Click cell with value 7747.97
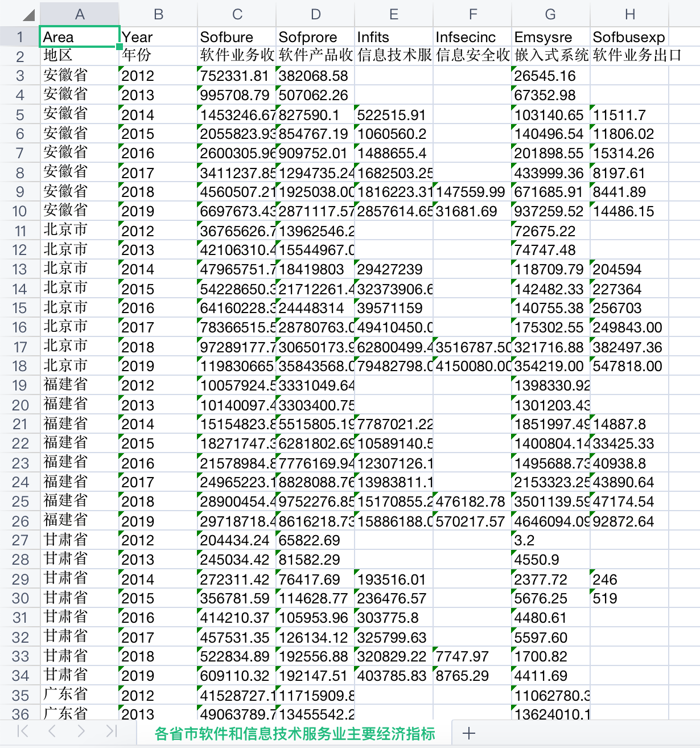Viewport: 700px width, 748px height. pyautogui.click(x=472, y=656)
